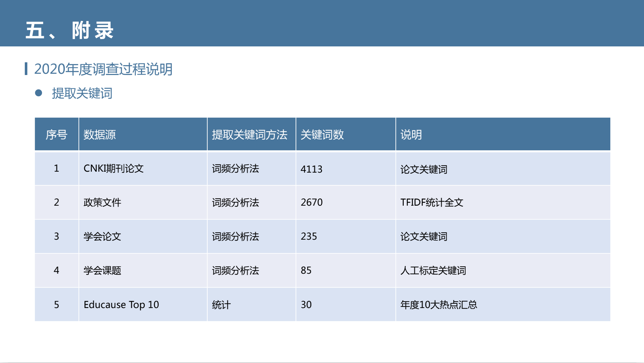Select the Educause Top 10 cell
This screenshot has width=644, height=363.
coord(121,305)
